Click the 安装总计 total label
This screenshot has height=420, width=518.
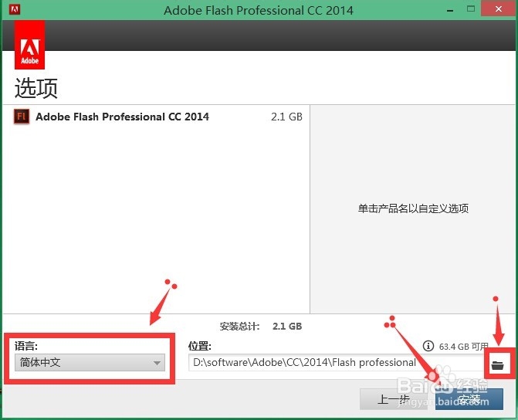coord(239,327)
